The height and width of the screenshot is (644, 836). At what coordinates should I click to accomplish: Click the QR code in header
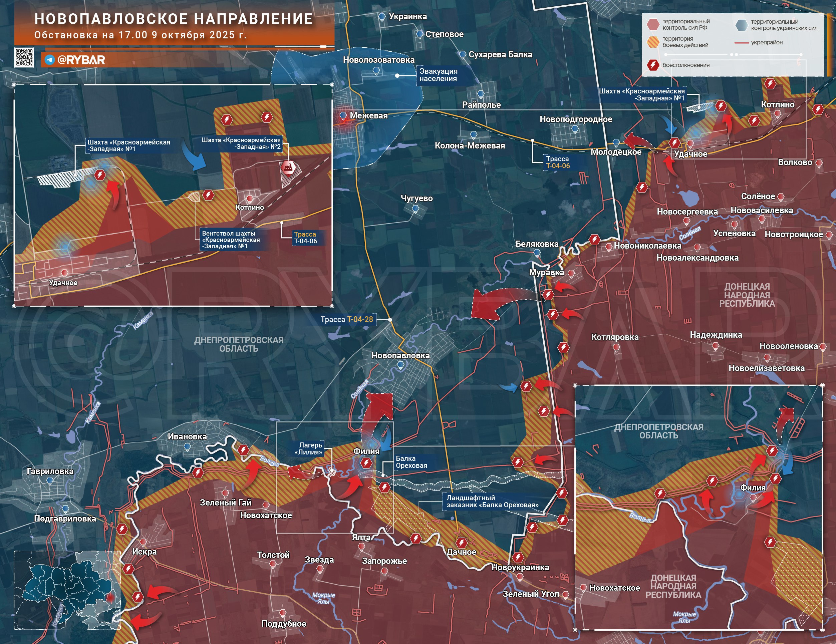(x=24, y=58)
